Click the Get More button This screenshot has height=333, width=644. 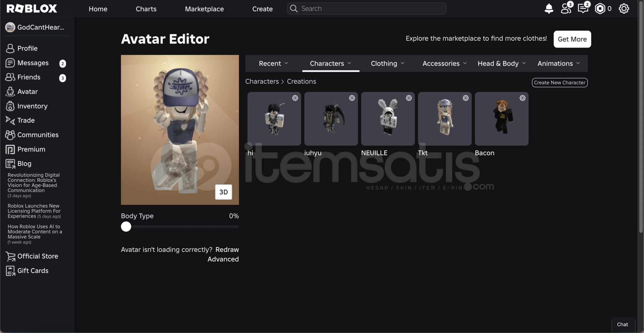coord(572,39)
